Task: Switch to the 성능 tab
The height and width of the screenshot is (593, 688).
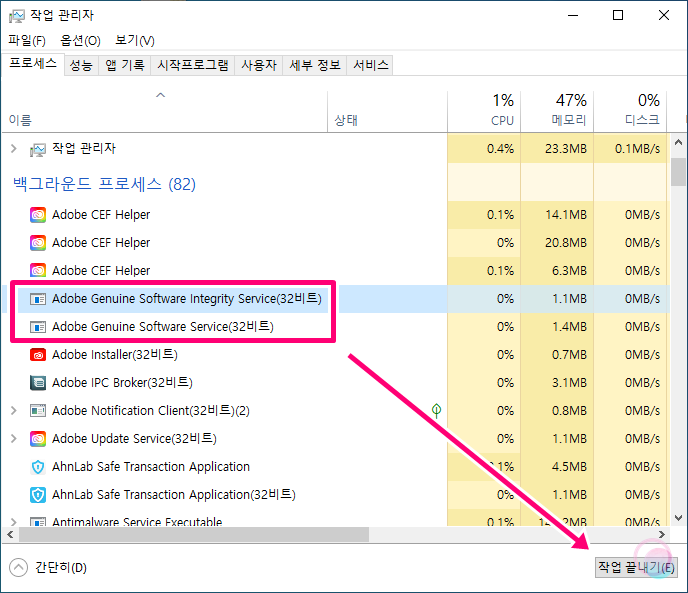Action: pyautogui.click(x=81, y=65)
